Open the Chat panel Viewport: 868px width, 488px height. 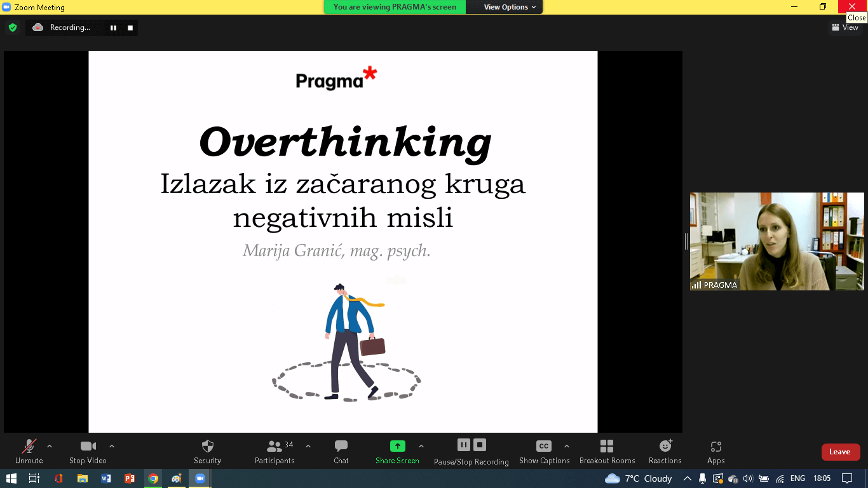341,452
